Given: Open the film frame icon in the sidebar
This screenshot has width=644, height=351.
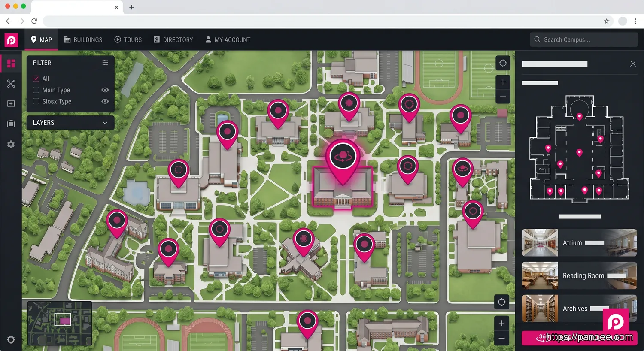Looking at the screenshot, I should [x=11, y=124].
